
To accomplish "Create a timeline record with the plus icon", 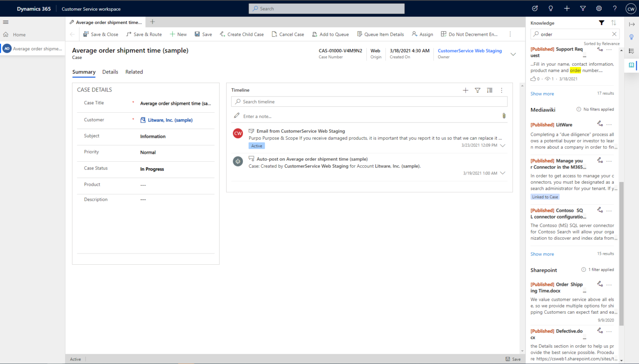I will (466, 90).
